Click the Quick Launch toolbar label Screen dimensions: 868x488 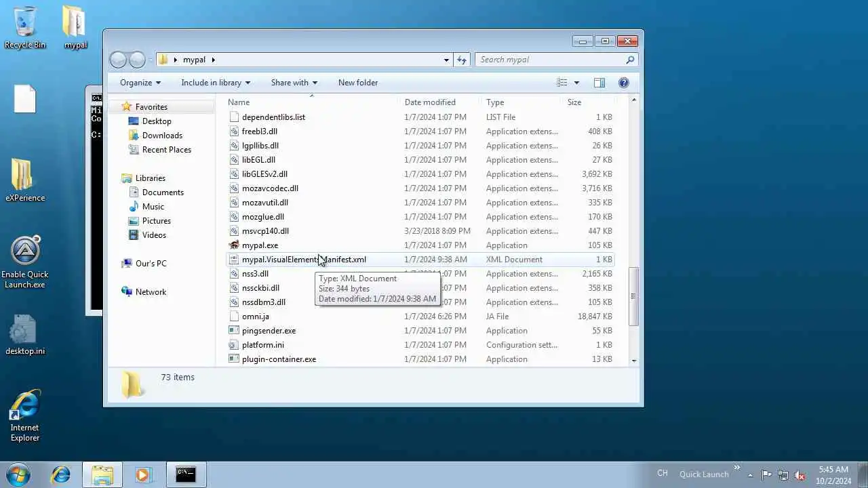point(704,474)
